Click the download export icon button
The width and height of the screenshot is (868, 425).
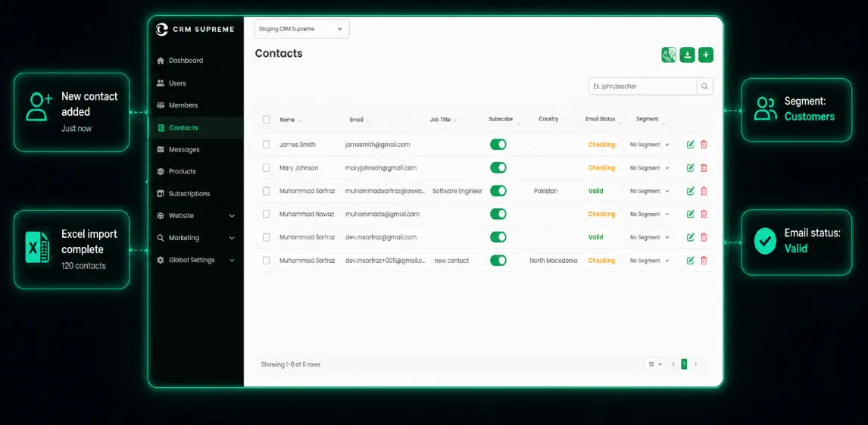(x=687, y=55)
